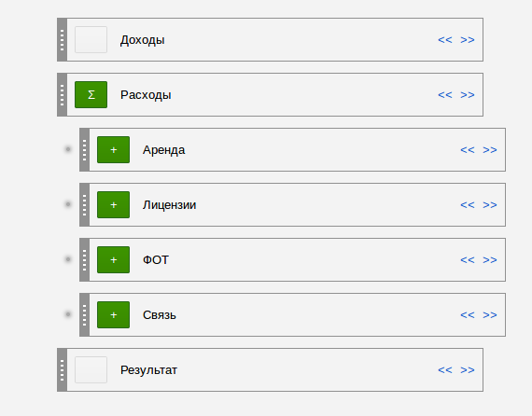The width and height of the screenshot is (532, 416).
Task: Indent Результат using the >> link
Action: coord(468,370)
